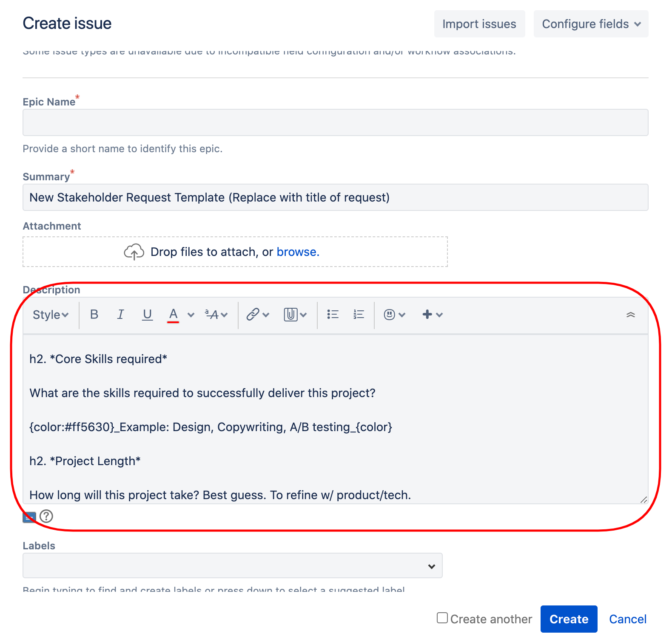Collapse the description editor toolbar
Screen dimensions: 672x642
point(631,315)
